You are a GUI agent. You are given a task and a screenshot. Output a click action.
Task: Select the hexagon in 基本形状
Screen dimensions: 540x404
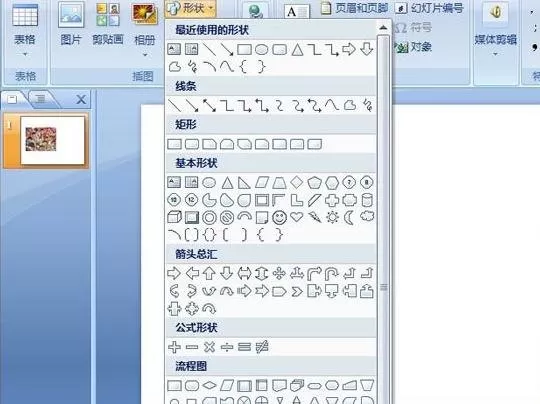click(x=332, y=183)
